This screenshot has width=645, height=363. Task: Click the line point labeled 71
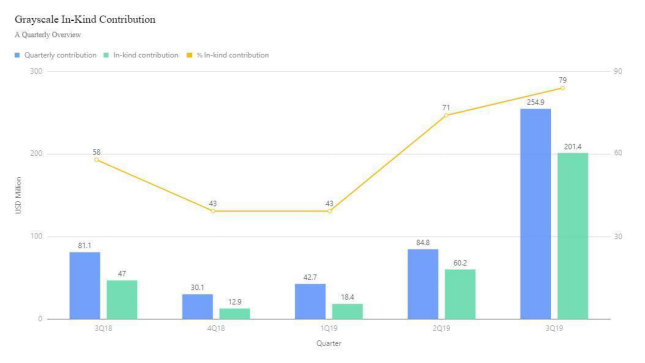446,116
